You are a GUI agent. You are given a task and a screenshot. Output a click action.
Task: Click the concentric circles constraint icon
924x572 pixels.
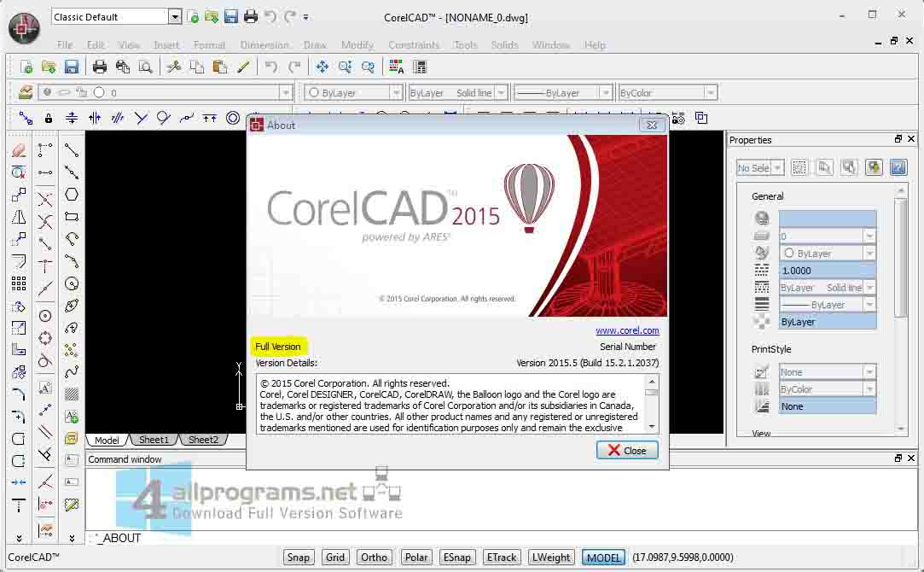(233, 118)
